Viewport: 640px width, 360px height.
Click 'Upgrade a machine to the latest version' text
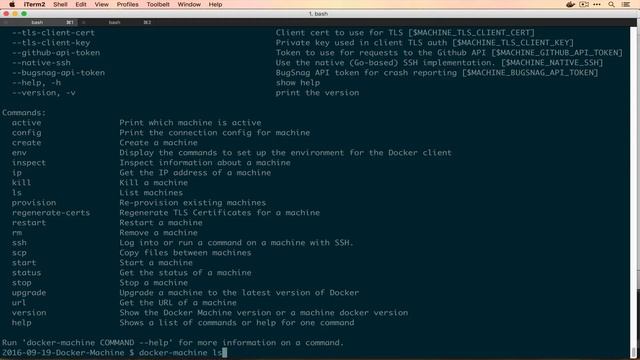point(239,293)
